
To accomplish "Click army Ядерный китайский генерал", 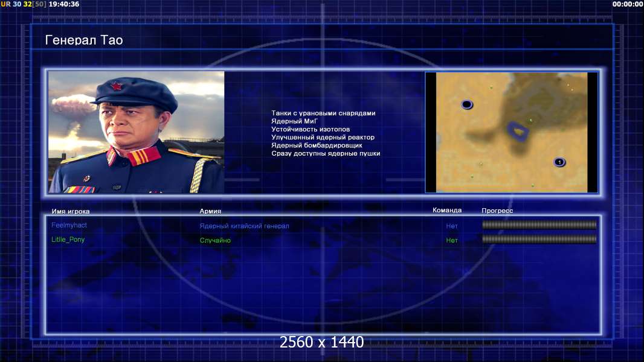I will click(x=245, y=226).
